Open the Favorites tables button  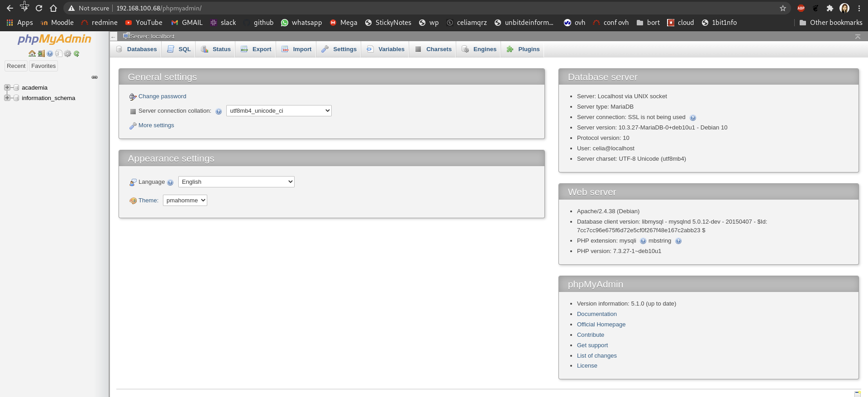tap(43, 66)
